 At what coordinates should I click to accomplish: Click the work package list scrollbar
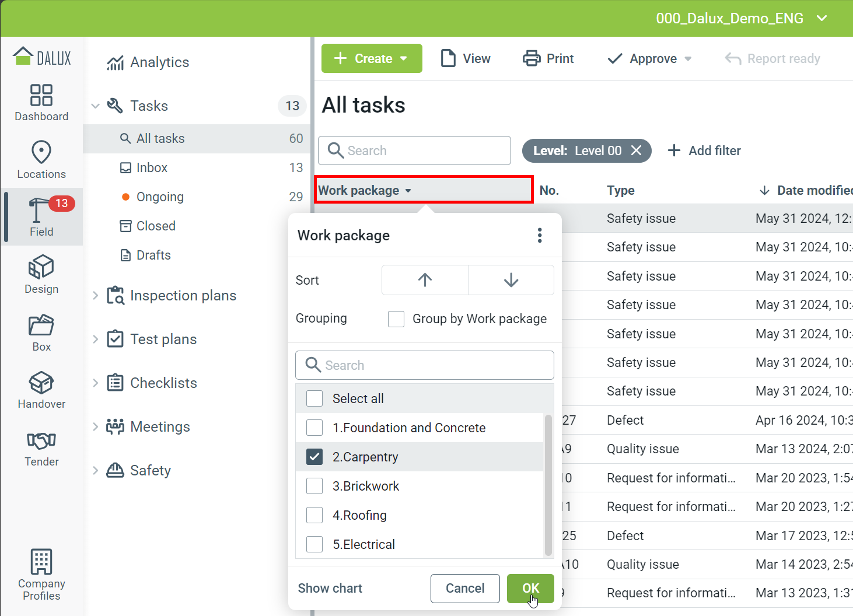(548, 484)
